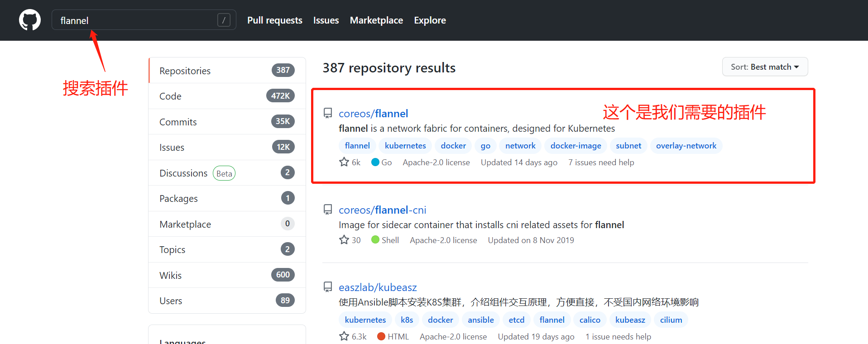Click the docker tag under coreos/flannel

click(x=453, y=146)
